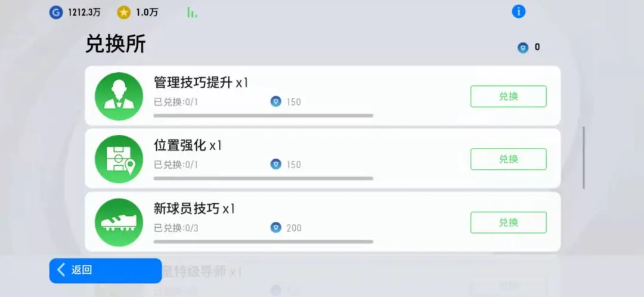
Task: Click the 位置强化 progress bar
Action: 263,178
